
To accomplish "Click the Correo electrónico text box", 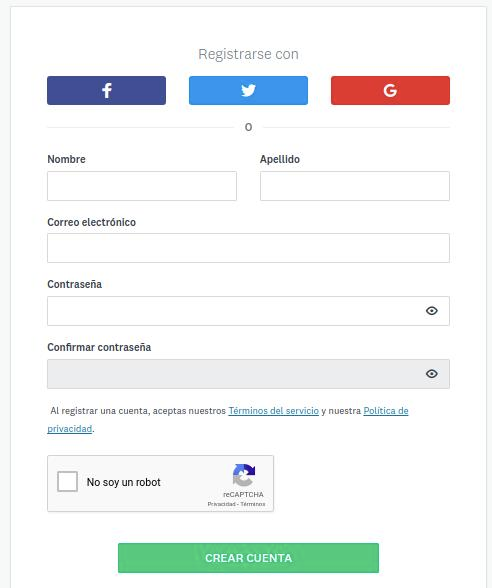I will (248, 248).
